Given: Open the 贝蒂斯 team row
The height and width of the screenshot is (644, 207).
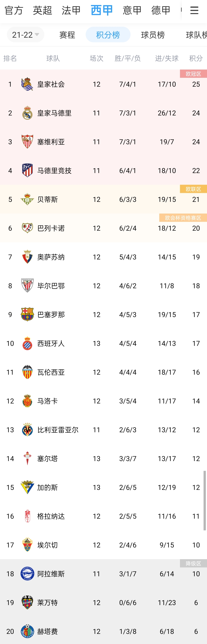Looking at the screenshot, I should 103,199.
